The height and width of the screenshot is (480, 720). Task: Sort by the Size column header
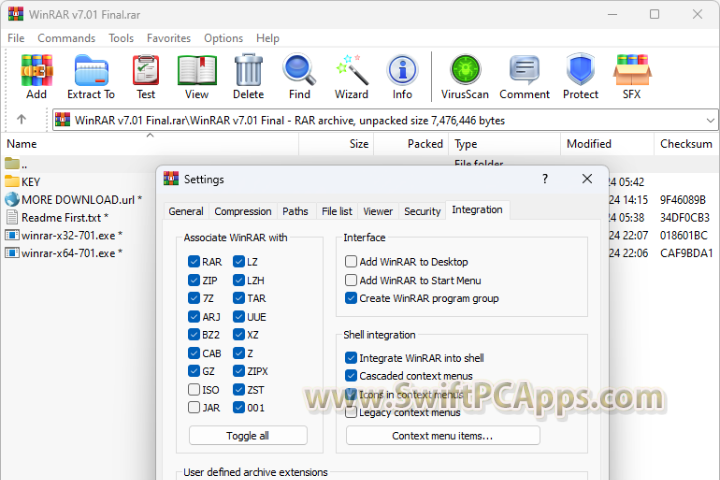click(337, 144)
